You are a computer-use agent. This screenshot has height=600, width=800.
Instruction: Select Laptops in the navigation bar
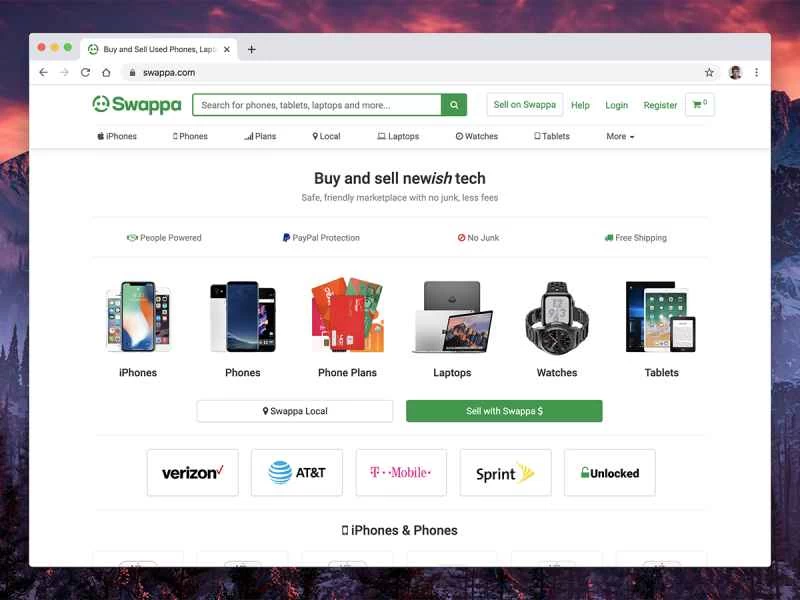coord(398,136)
